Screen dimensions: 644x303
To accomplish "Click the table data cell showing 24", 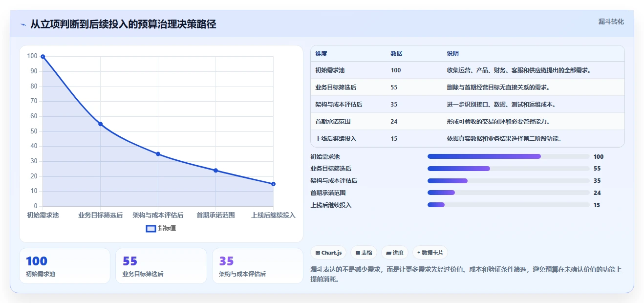I will click(394, 122).
